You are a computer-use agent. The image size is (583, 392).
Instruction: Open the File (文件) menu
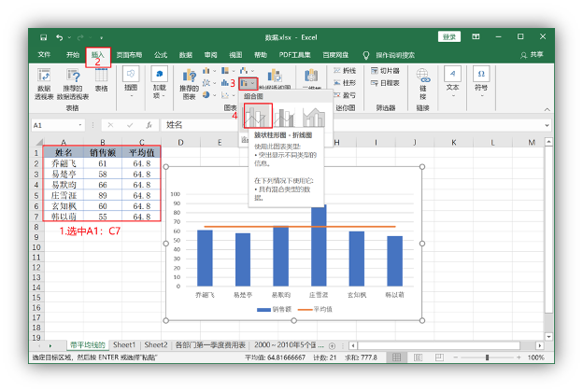click(x=44, y=55)
